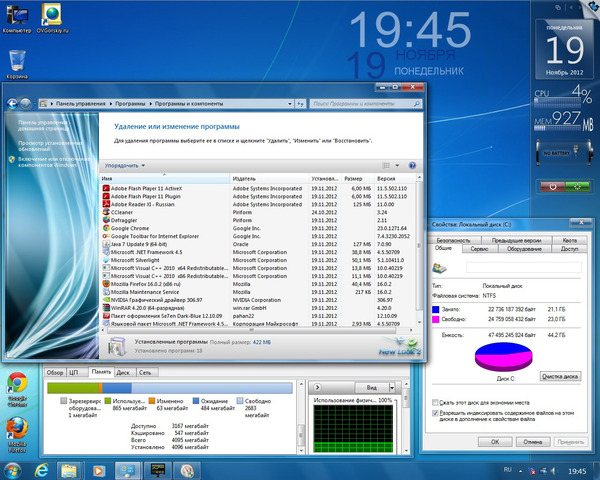Image resolution: width=600 pixels, height=480 pixels.
Task: Expand the address bar history dropdown
Action: tap(290, 104)
